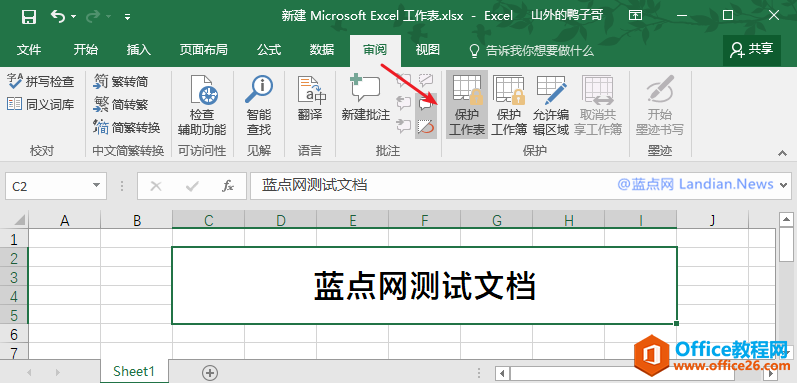This screenshot has width=797, height=383.
Task: Expand the formula bar chevron
Action: click(x=784, y=185)
